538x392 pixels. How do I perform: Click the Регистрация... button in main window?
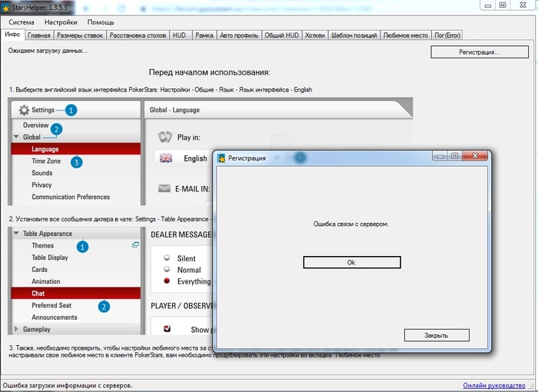(480, 52)
